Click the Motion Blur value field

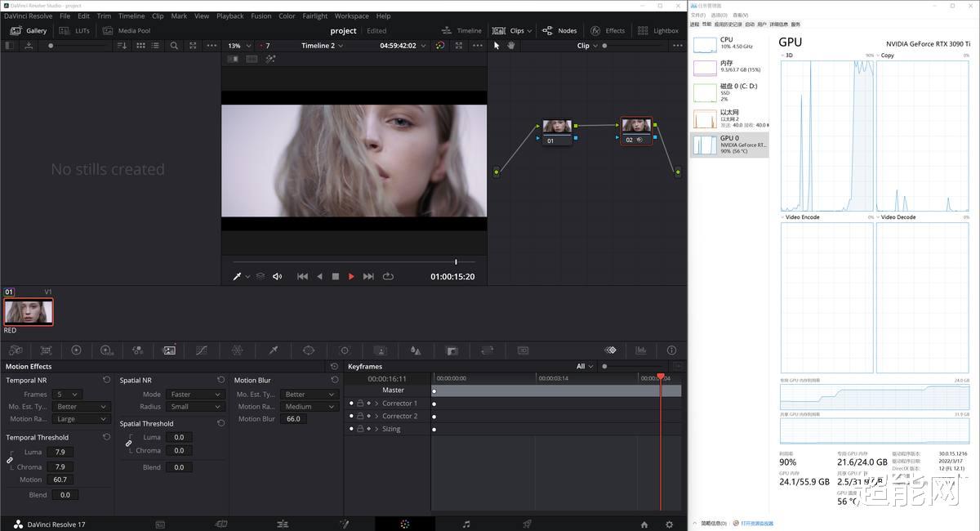pyautogui.click(x=293, y=419)
